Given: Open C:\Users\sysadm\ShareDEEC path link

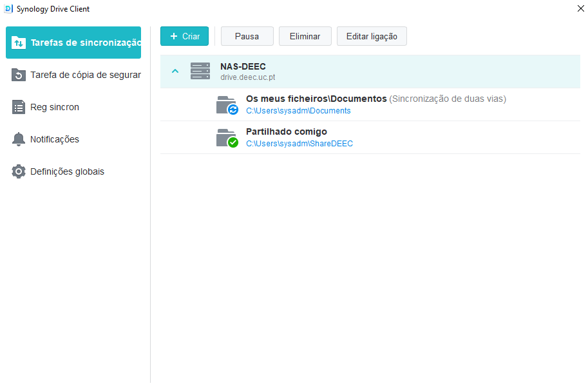Looking at the screenshot, I should pyautogui.click(x=299, y=143).
